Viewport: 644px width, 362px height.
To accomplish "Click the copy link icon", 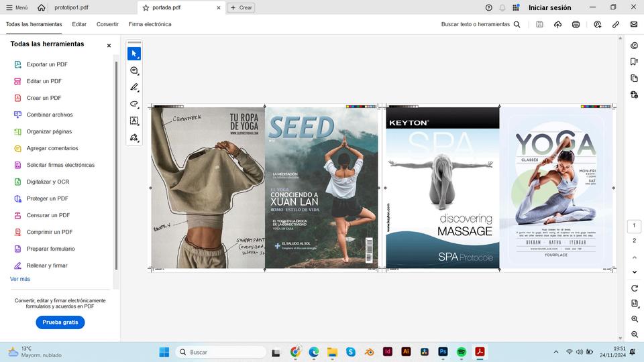I will pyautogui.click(x=616, y=24).
